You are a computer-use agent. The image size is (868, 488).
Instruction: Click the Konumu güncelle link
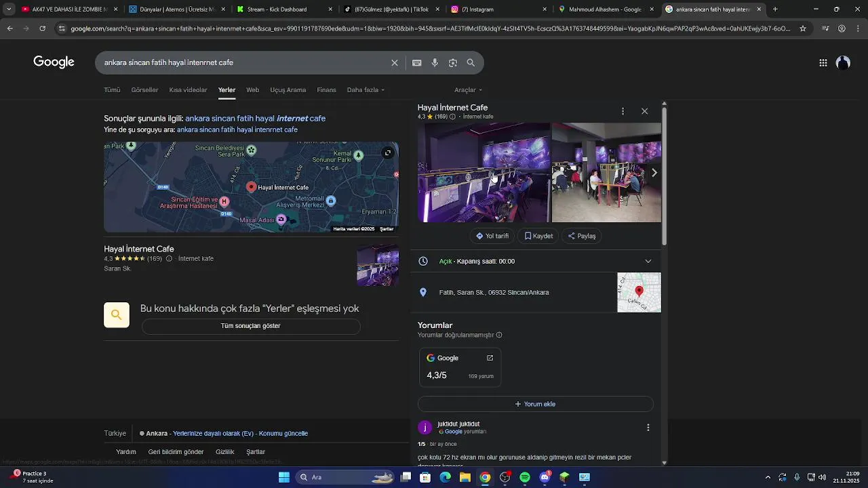[x=283, y=433]
